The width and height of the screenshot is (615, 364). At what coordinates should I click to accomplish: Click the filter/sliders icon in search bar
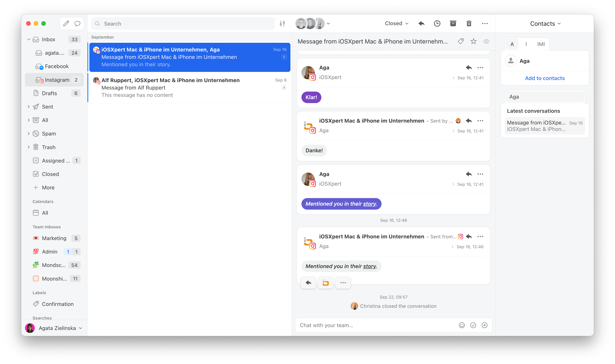282,23
